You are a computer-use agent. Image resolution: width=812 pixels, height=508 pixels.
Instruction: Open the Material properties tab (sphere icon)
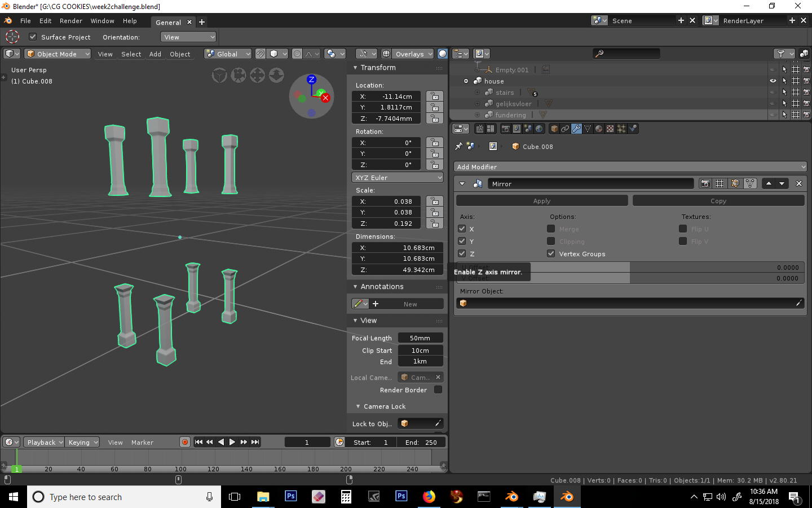click(599, 129)
